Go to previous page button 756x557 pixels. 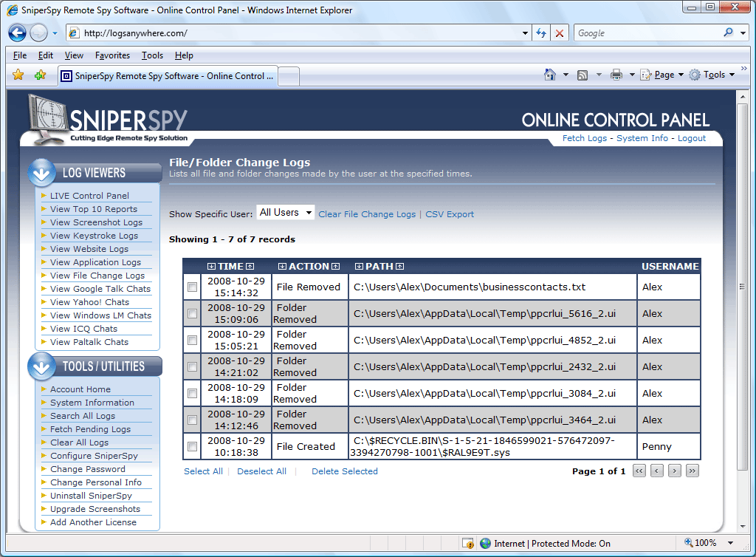pyautogui.click(x=656, y=471)
